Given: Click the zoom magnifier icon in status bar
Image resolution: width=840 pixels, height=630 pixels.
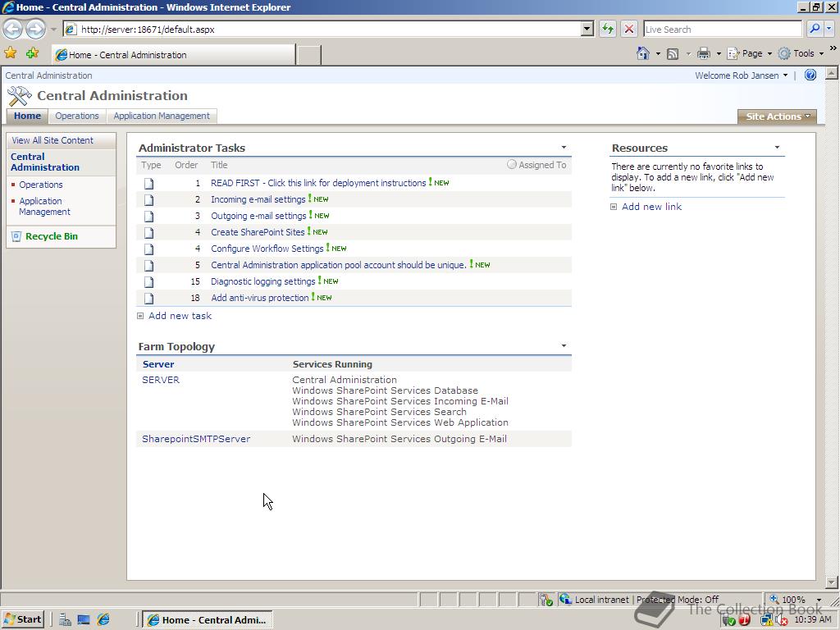Looking at the screenshot, I should pos(774,599).
